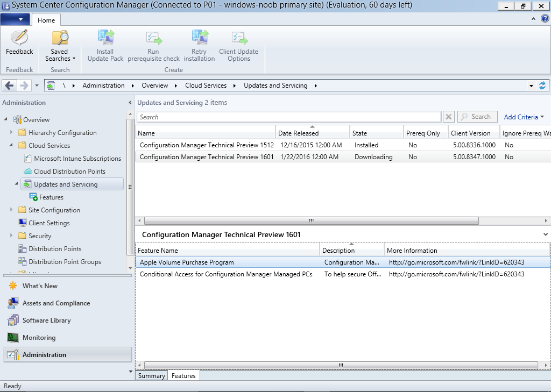Select Security folder icon

22,236
